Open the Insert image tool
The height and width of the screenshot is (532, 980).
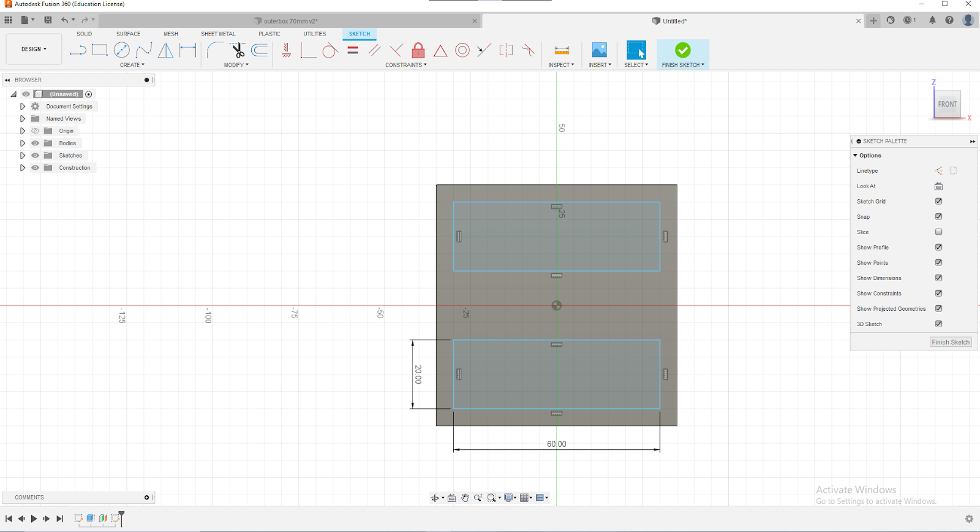600,50
